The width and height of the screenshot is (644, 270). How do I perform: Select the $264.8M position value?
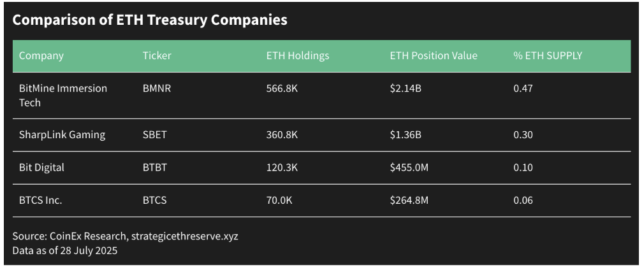pyautogui.click(x=409, y=201)
